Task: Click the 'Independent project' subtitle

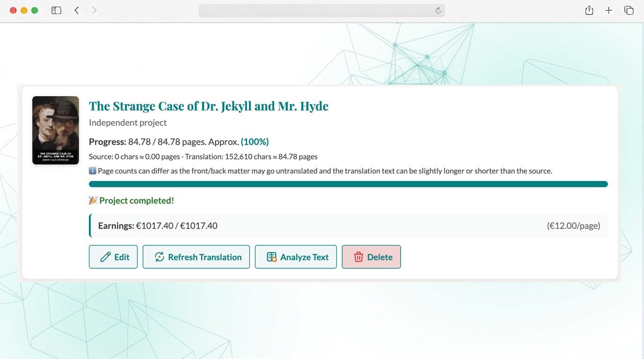Action: [x=128, y=122]
